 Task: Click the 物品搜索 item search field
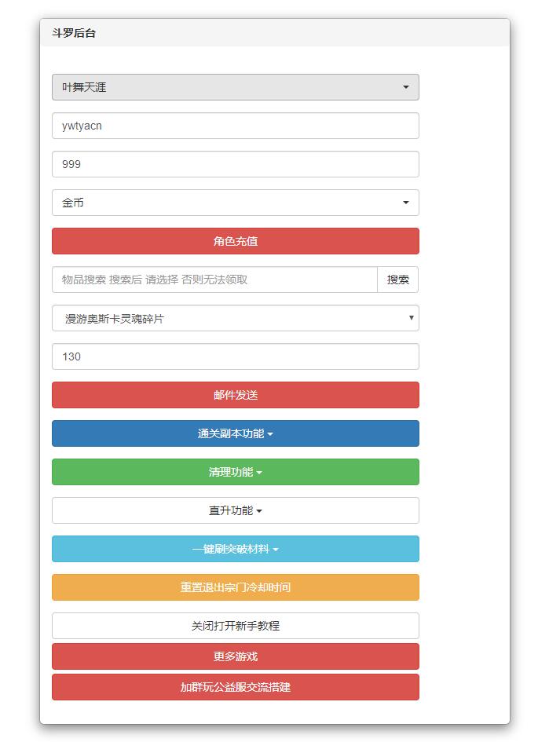[214, 280]
